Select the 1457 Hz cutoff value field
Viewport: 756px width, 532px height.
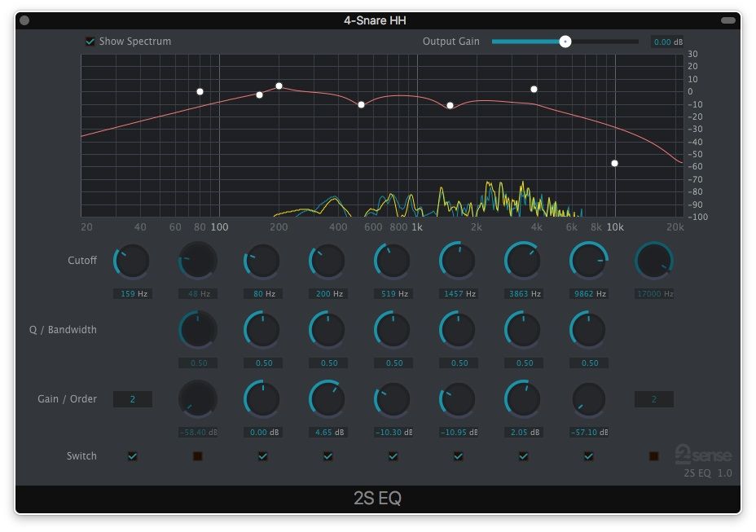coord(459,294)
